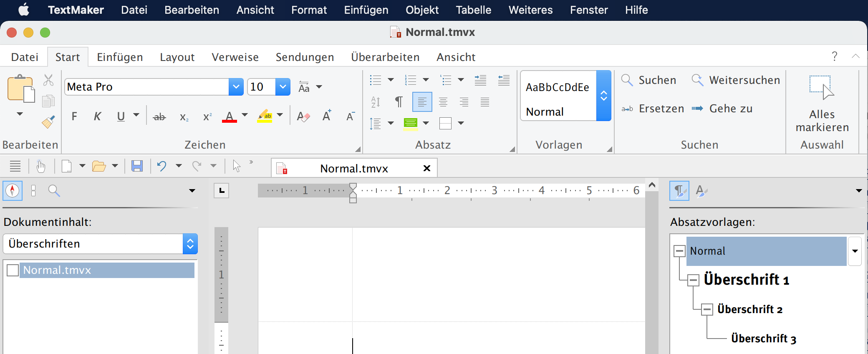This screenshot has width=868, height=354.
Task: Click the ruler tab type L icon
Action: [x=221, y=191]
